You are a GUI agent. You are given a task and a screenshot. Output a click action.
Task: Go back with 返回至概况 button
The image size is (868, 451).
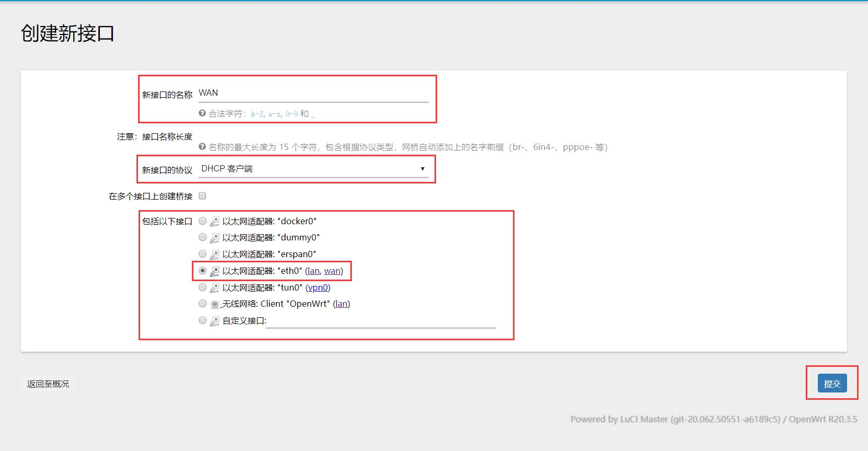pyautogui.click(x=48, y=384)
